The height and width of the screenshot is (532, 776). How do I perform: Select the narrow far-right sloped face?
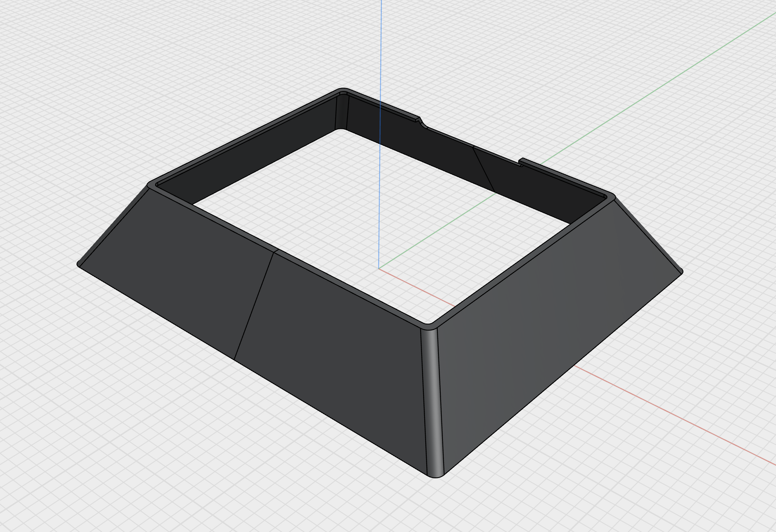click(647, 234)
